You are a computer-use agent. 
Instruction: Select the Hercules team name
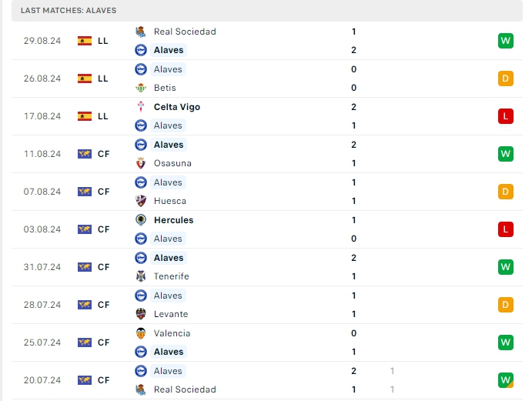[173, 220]
